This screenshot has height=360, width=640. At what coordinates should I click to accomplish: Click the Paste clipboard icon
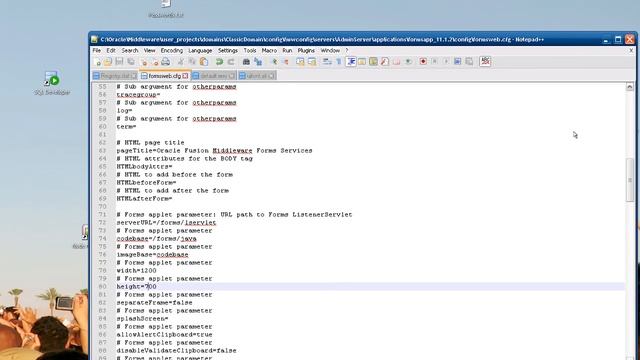204,62
